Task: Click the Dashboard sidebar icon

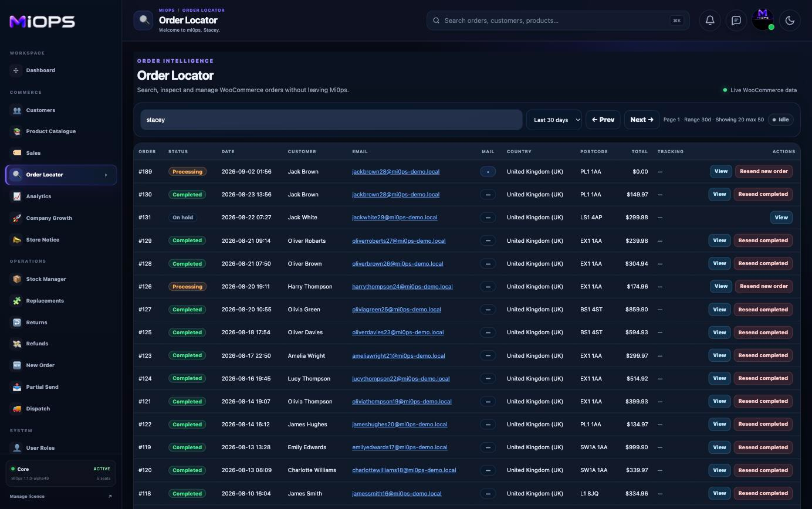Action: pos(16,70)
